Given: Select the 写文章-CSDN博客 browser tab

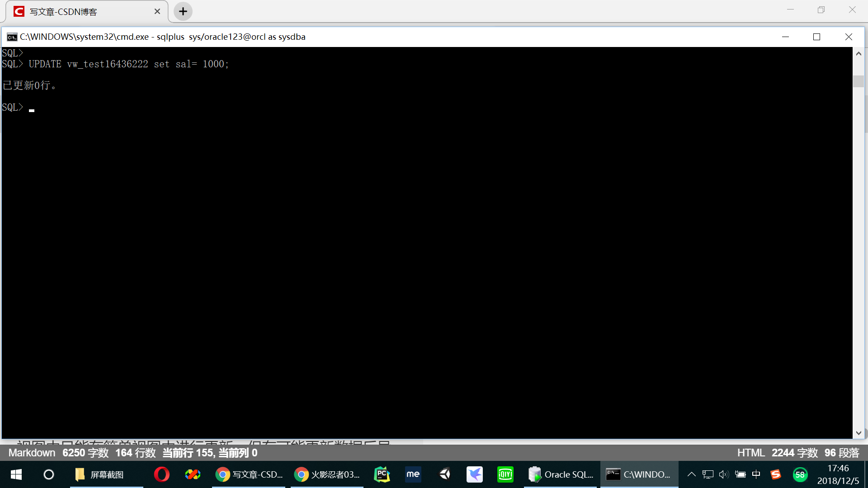Looking at the screenshot, I should click(x=86, y=12).
